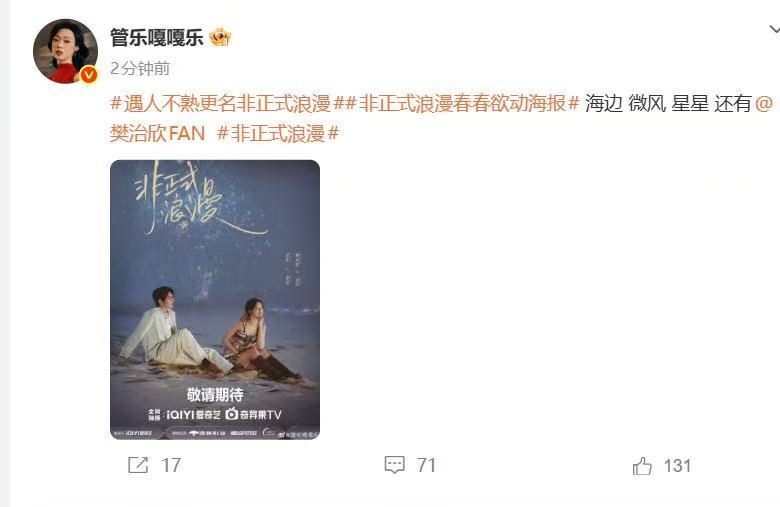Open comments via the speech bubble icon
Screen dimensions: 780x507
[394, 465]
